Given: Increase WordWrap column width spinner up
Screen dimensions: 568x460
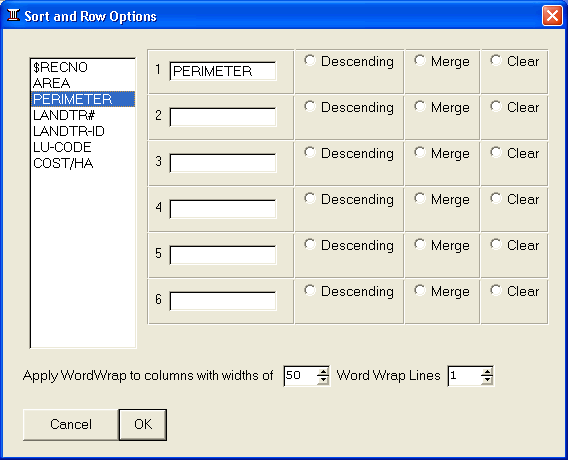Looking at the screenshot, I should click(x=323, y=372).
